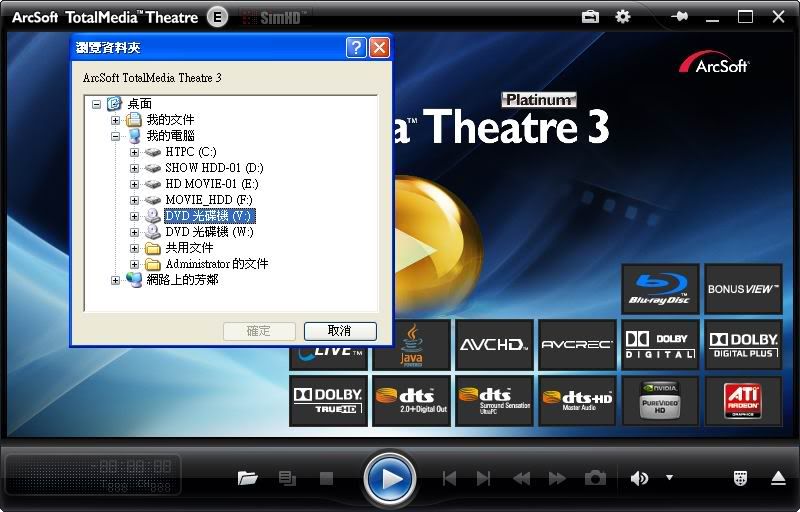
Task: Select 我的電腦 in the tree
Action: pos(170,136)
